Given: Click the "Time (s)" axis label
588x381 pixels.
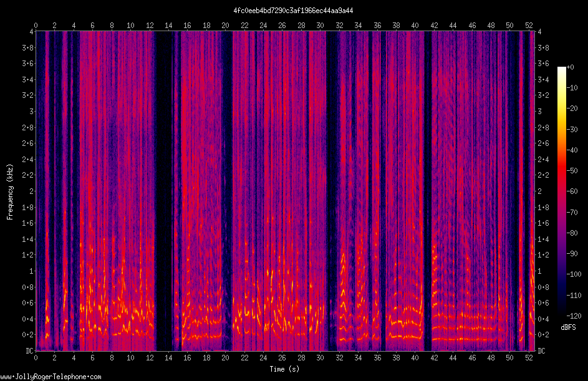Looking at the screenshot, I should coord(284,369).
